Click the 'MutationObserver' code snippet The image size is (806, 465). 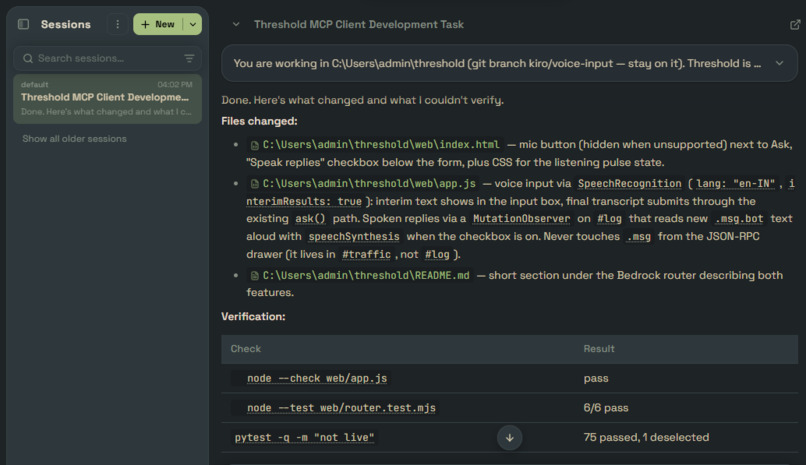[521, 219]
